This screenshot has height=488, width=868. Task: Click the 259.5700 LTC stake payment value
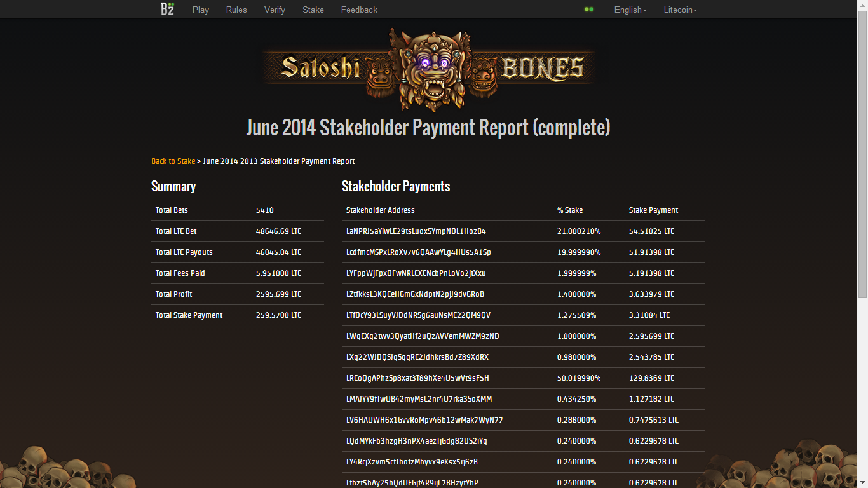click(x=279, y=315)
